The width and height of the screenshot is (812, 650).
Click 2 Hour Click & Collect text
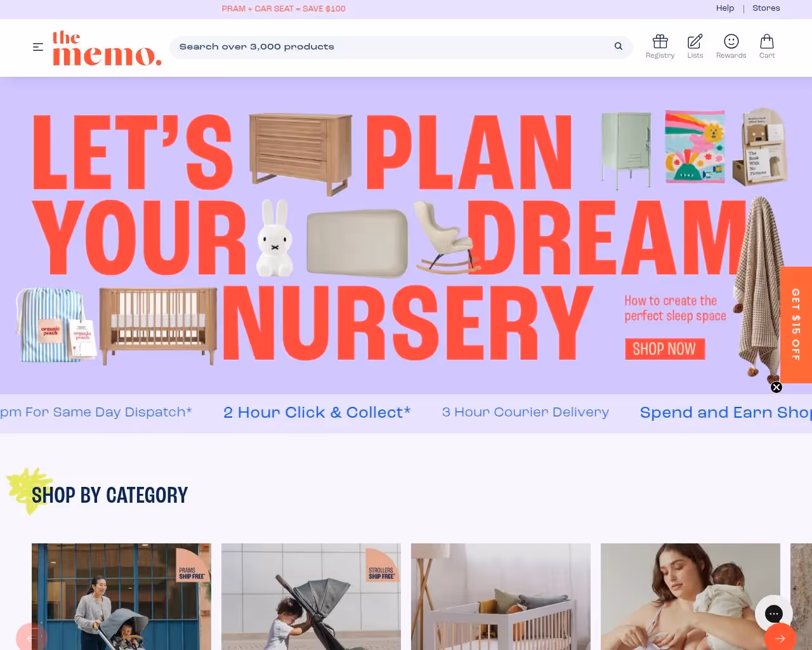pos(317,413)
